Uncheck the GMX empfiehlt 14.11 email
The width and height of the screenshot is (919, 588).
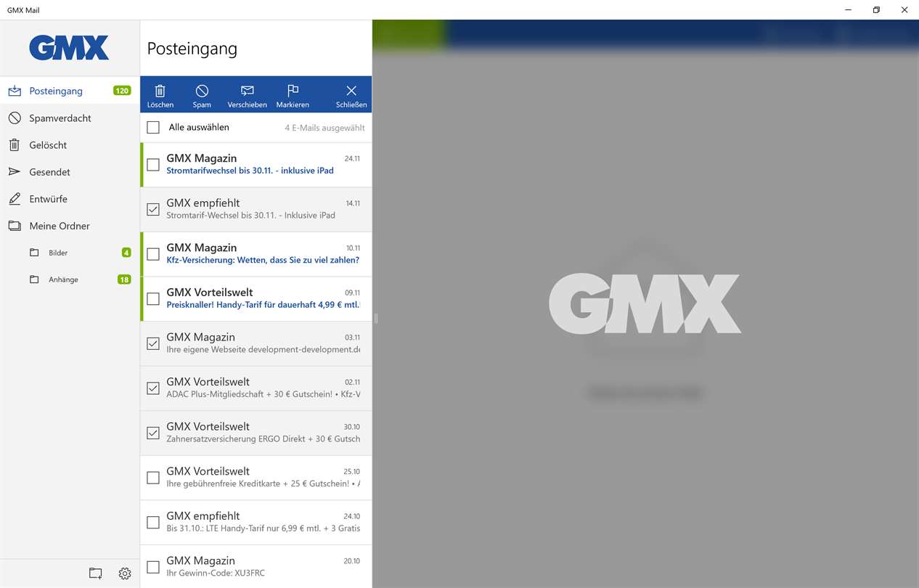pyautogui.click(x=153, y=209)
